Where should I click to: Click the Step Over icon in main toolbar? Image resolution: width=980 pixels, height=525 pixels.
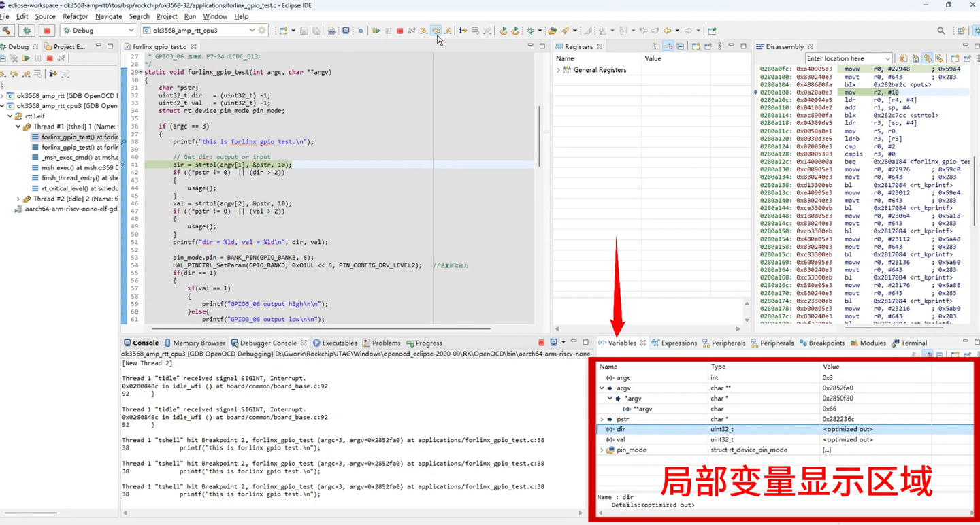coord(436,31)
